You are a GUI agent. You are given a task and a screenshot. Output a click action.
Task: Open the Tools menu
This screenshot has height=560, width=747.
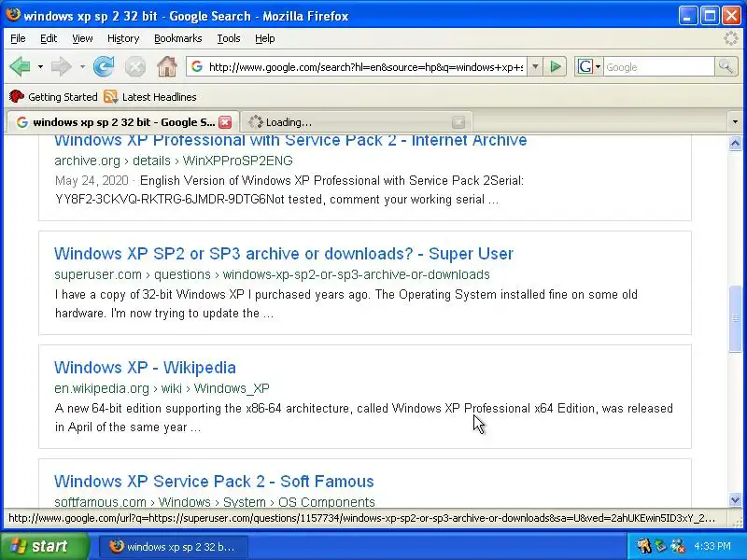pos(229,38)
